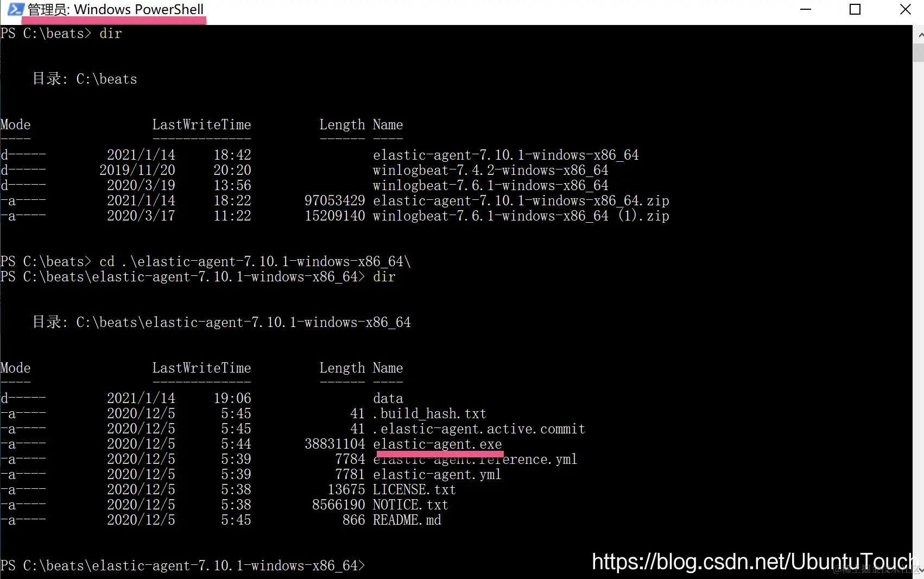
Task: Click the last empty PS prompt line
Action: [182, 565]
